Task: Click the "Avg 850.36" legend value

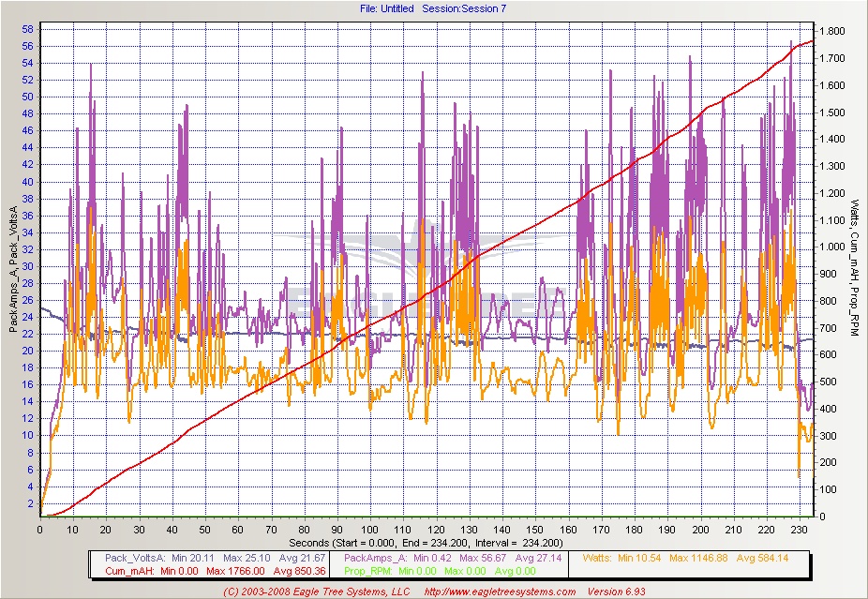Action: (299, 571)
